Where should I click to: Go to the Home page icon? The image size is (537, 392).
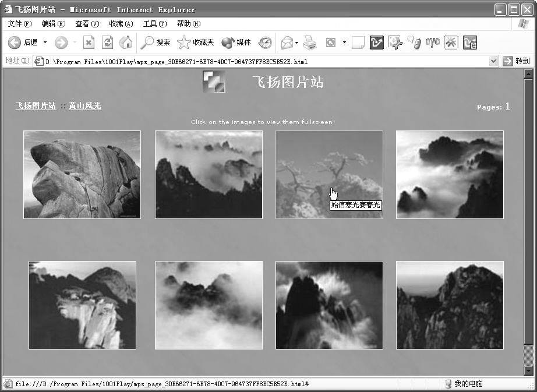pyautogui.click(x=125, y=43)
